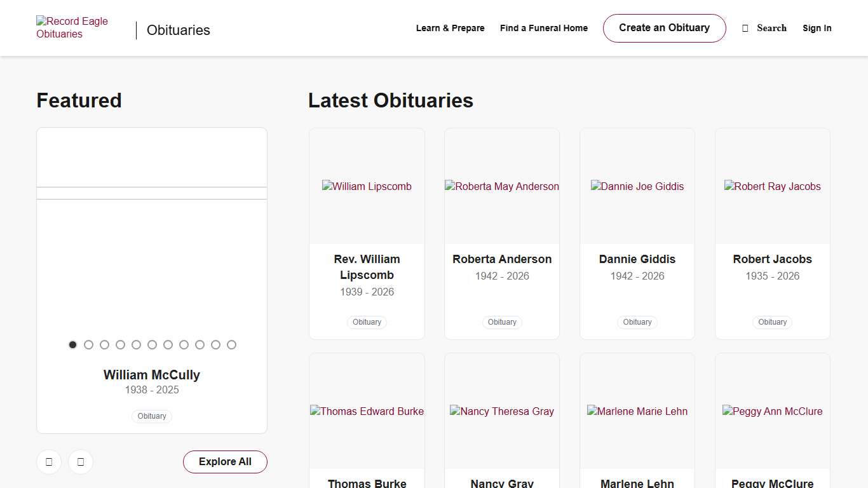This screenshot has height=488, width=868.
Task: Click the Explore All button
Action: 225,462
